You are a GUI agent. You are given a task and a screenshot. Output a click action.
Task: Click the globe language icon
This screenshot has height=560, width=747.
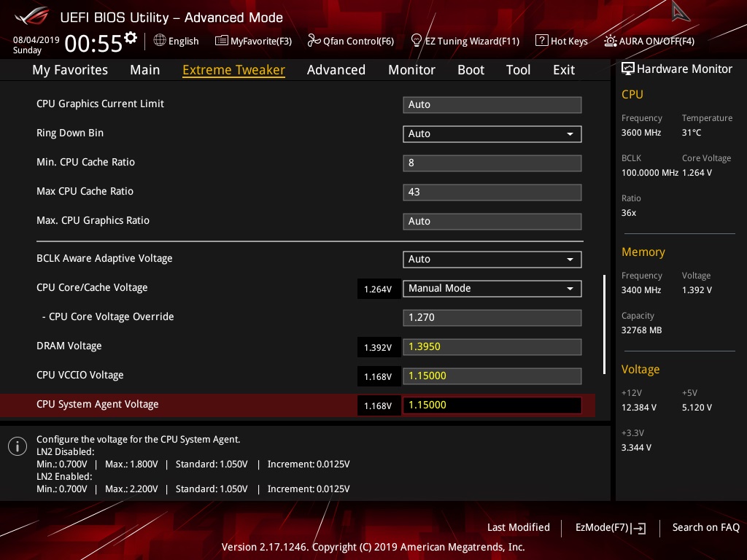click(x=160, y=41)
